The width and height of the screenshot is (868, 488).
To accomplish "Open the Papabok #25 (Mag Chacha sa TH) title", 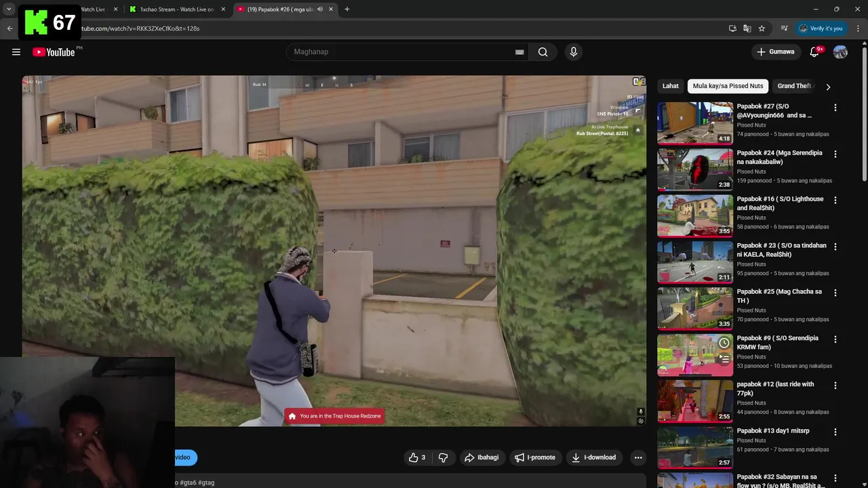I will (x=779, y=296).
